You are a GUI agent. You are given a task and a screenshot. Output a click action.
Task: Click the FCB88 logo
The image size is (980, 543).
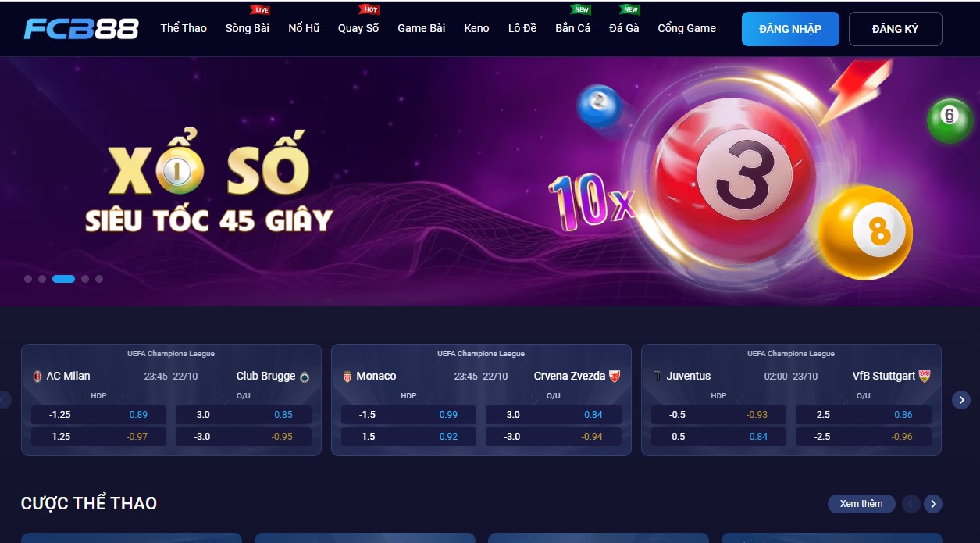[x=81, y=29]
